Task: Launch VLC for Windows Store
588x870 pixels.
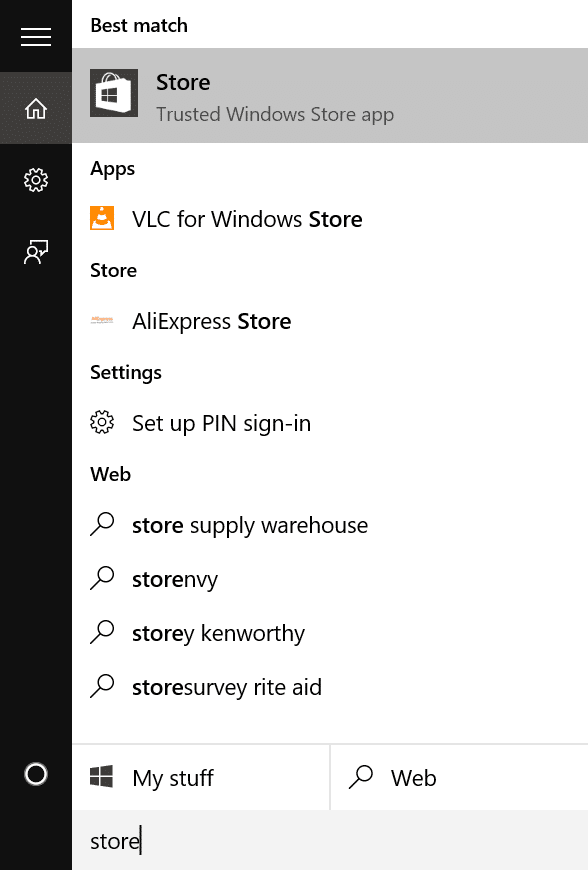Action: (330, 219)
